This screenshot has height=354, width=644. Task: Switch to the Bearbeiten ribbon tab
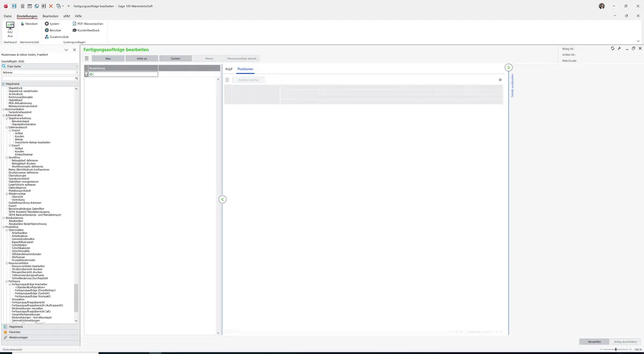click(x=50, y=16)
